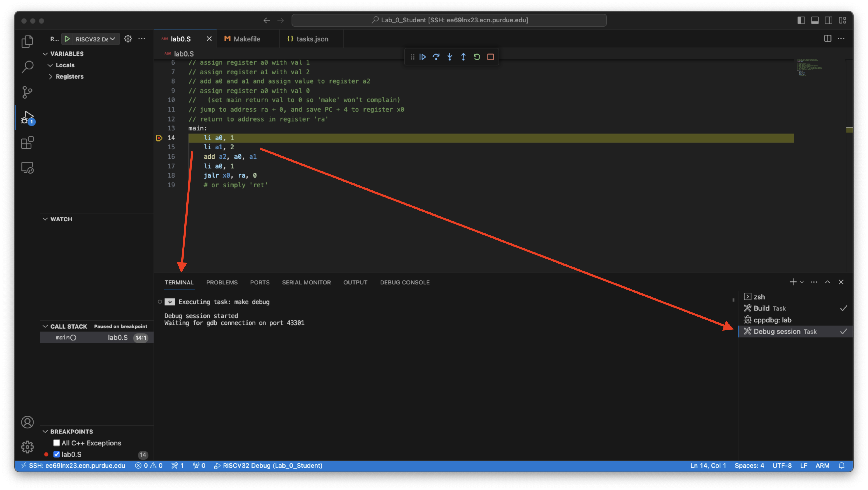
Task: Collapse the WATCH section
Action: (45, 219)
